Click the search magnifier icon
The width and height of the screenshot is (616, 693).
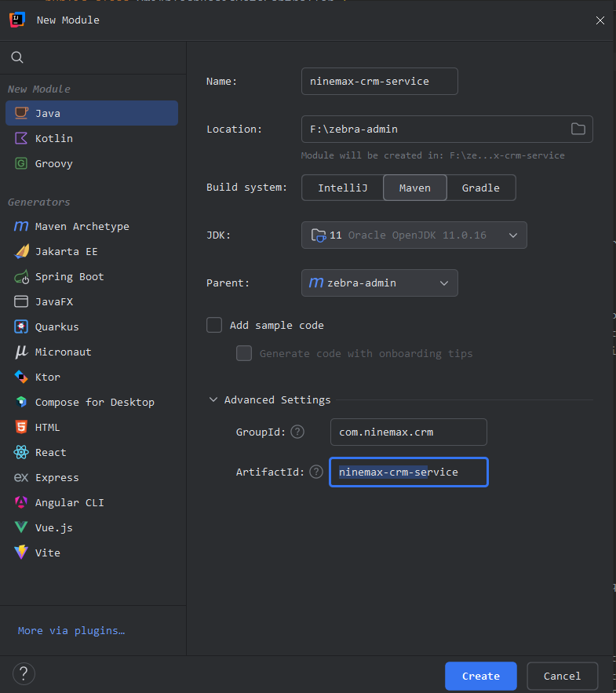17,57
